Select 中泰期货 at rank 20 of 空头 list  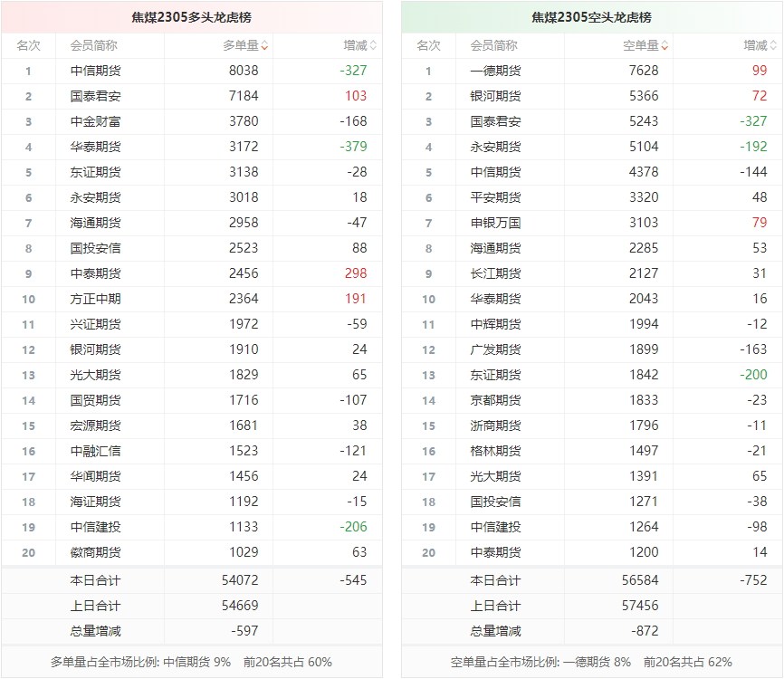coord(495,552)
